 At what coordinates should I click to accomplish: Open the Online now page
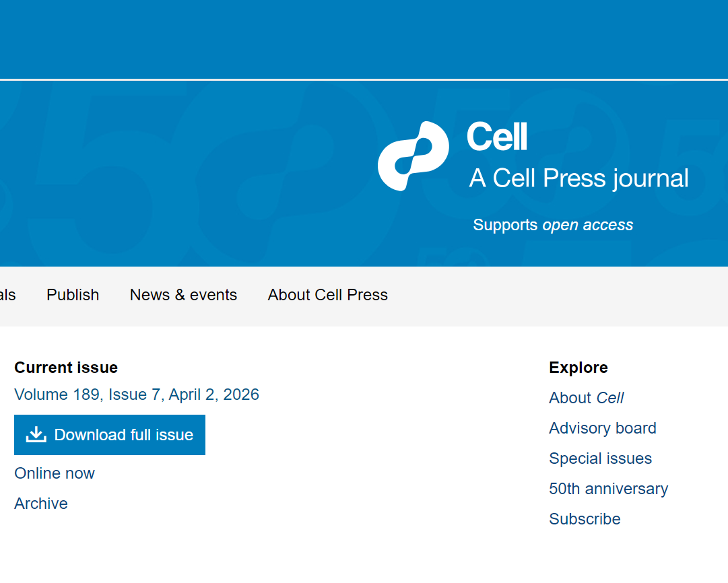point(55,473)
